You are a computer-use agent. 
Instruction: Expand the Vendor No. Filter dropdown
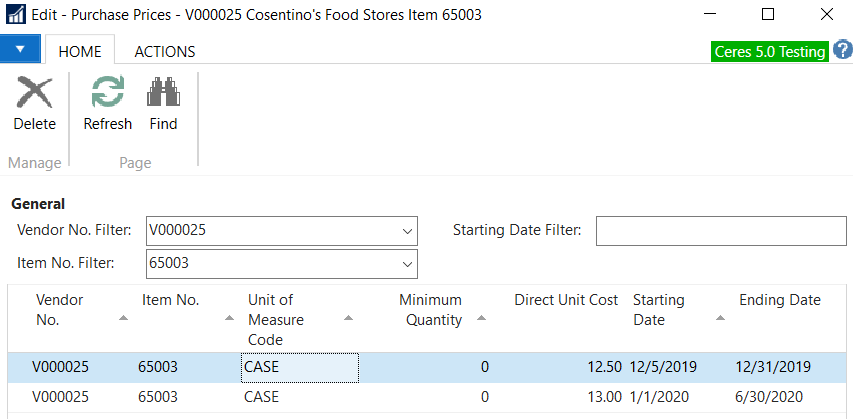tap(407, 231)
